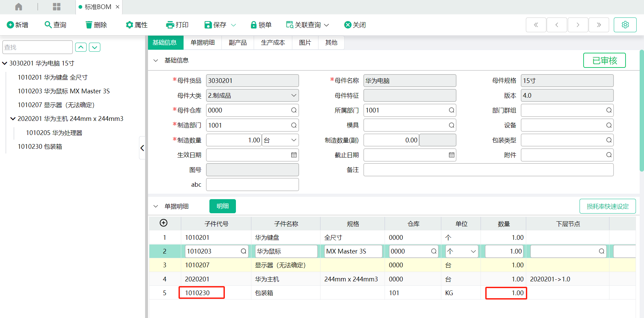Open the 生效日期 calendar picker
Image resolution: width=644 pixels, height=318 pixels.
click(294, 155)
